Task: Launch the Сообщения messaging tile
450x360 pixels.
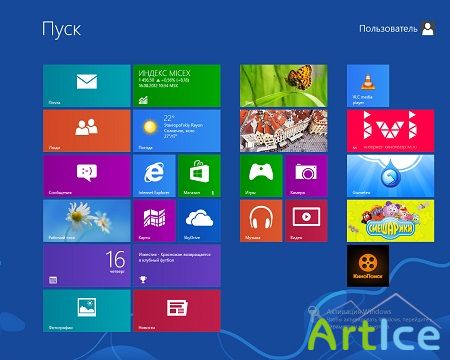Action: [87, 176]
